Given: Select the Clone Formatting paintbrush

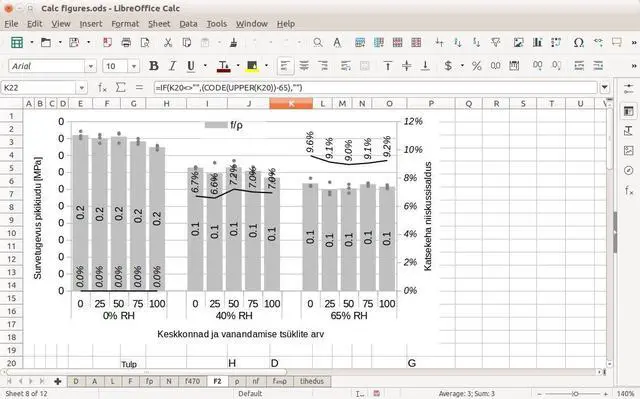Looking at the screenshot, I should click(x=233, y=42).
